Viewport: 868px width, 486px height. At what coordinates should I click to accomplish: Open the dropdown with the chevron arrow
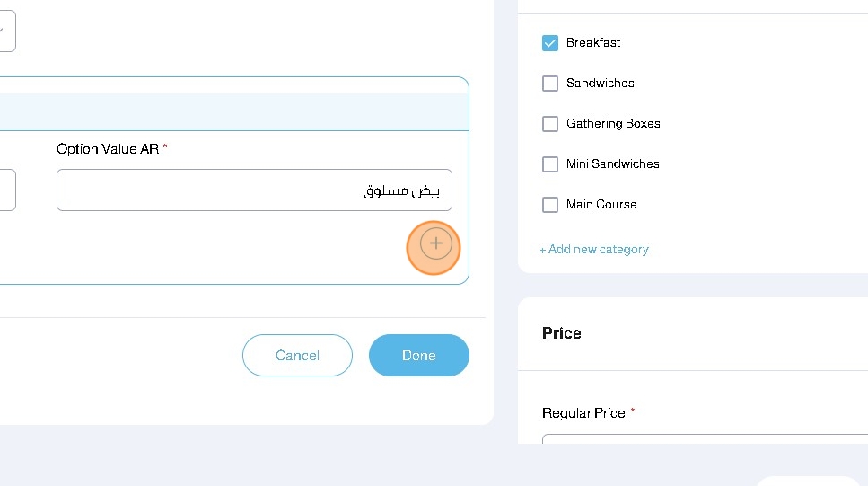point(5,31)
